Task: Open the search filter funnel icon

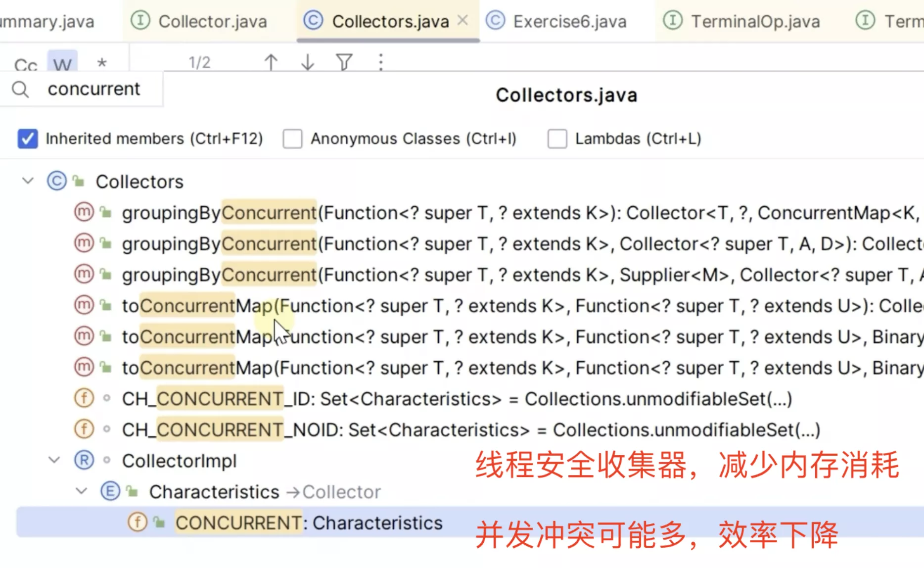Action: point(344,62)
